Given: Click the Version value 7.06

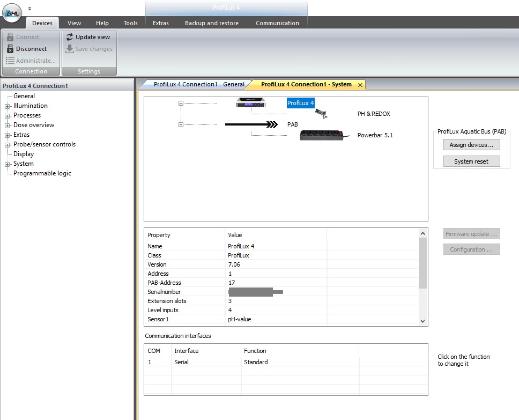Looking at the screenshot, I should click(234, 264).
